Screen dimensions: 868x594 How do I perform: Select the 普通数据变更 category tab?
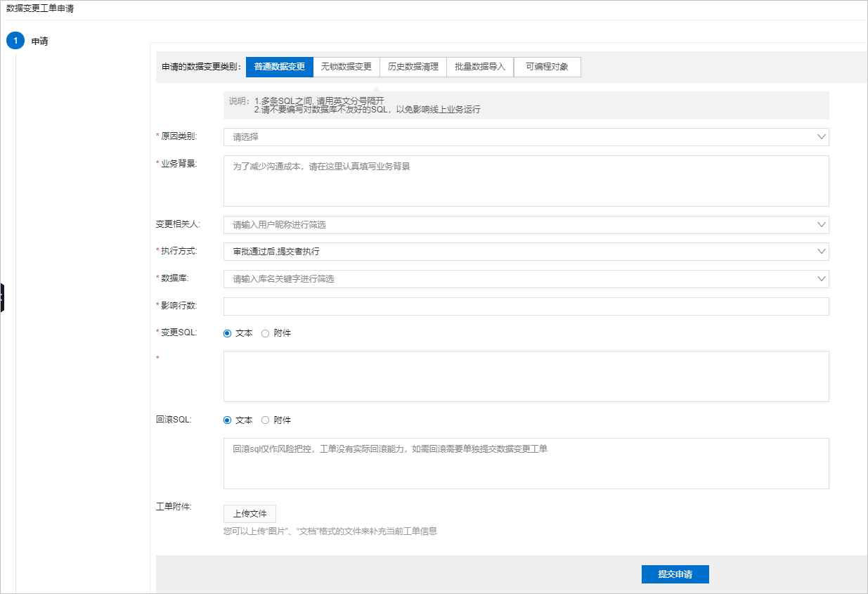pos(280,67)
